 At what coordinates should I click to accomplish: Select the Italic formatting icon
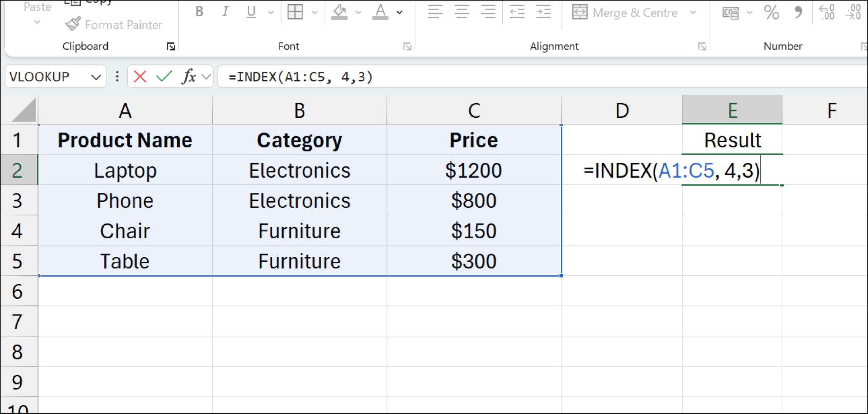[x=225, y=12]
